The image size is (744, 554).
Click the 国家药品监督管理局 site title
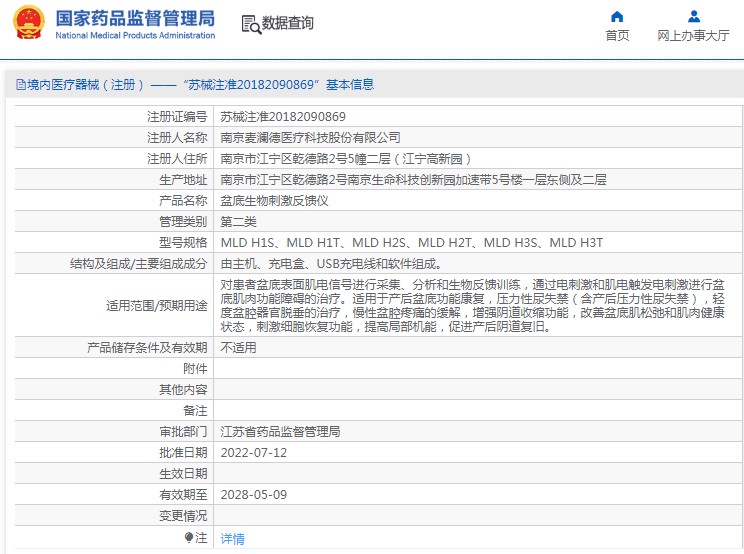point(135,18)
